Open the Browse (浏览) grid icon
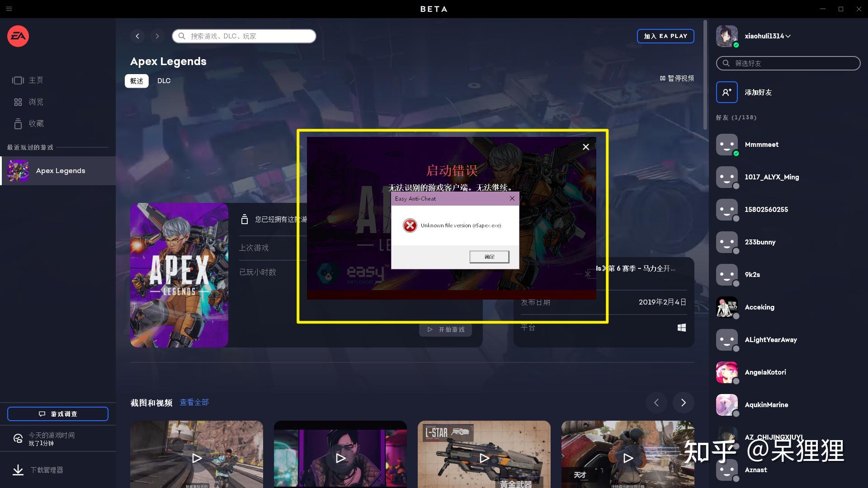Viewport: 868px width, 488px height. [x=18, y=102]
